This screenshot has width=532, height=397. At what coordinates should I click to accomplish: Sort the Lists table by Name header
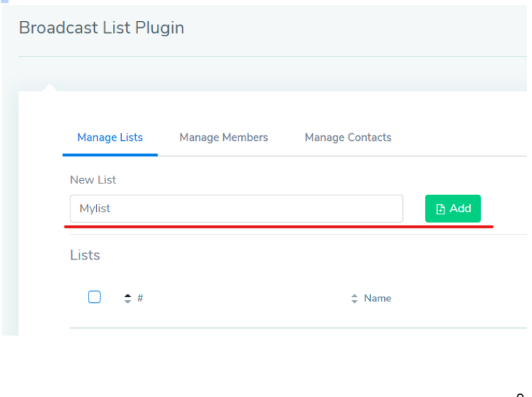pos(378,298)
